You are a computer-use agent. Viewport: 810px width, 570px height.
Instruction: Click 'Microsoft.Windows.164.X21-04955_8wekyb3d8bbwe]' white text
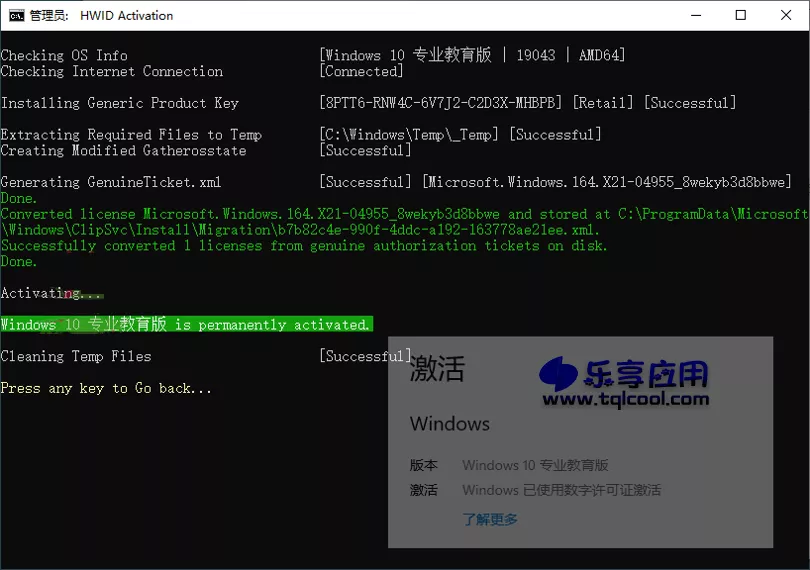pyautogui.click(x=607, y=182)
